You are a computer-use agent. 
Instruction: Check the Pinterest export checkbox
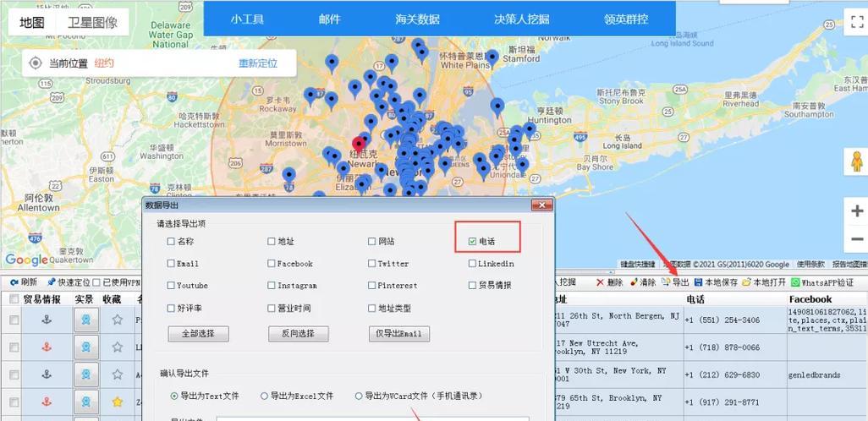[x=372, y=286]
